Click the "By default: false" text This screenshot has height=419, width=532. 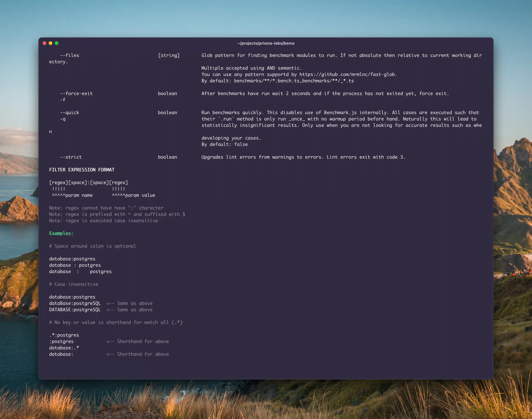224,144
